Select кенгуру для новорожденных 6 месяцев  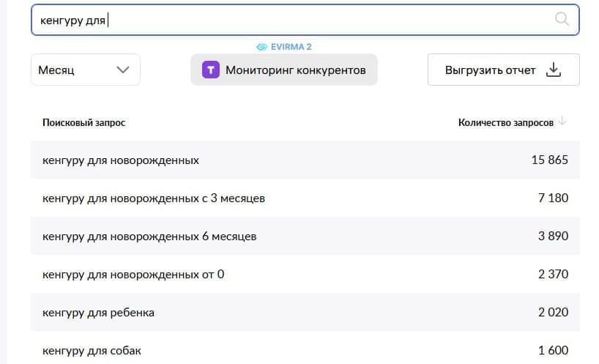click(x=149, y=237)
